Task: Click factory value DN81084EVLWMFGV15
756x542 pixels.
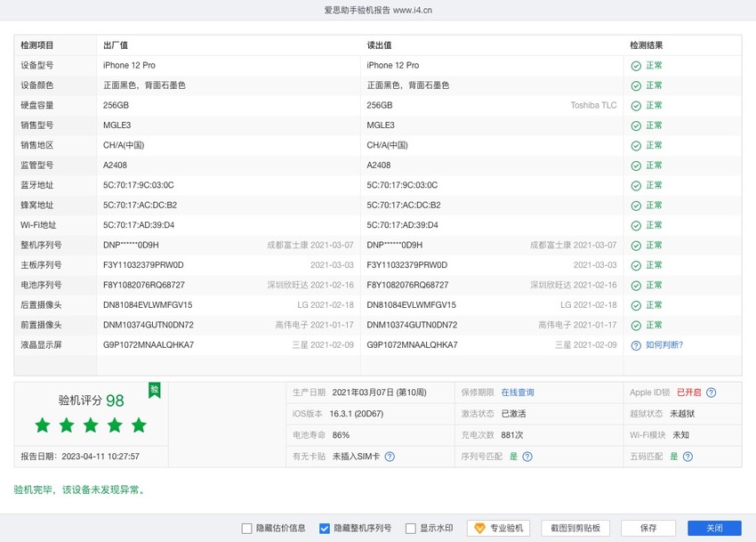Action: point(148,305)
